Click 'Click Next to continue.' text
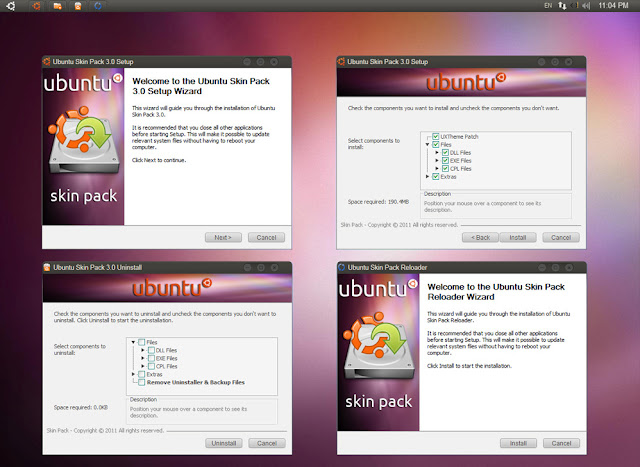 [159, 160]
